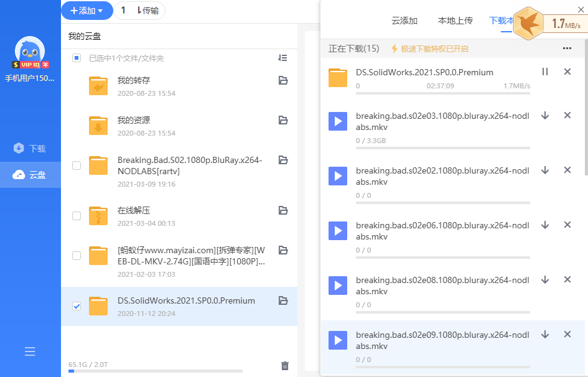The image size is (588, 377).
Task: Check the Breaking.Bad.S02 folder checkbox
Action: click(77, 165)
